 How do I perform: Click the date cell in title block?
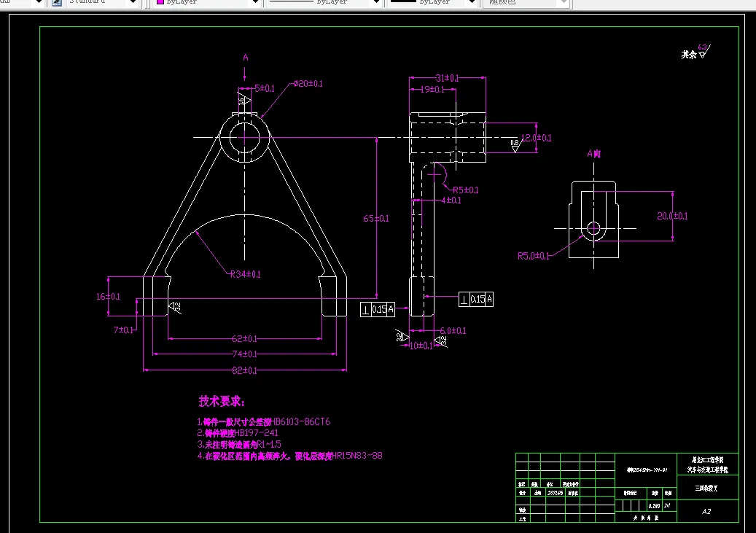click(555, 493)
